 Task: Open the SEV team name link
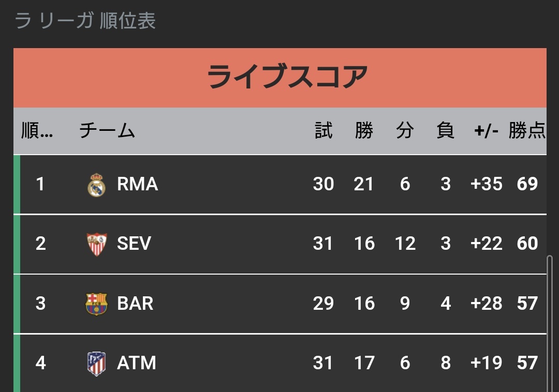click(134, 244)
